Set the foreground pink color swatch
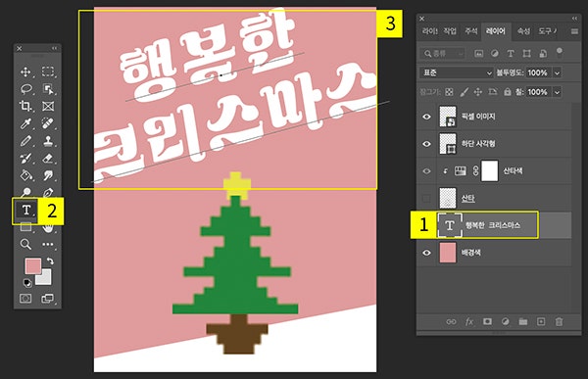Screen dimensions: 588x379 point(32,265)
